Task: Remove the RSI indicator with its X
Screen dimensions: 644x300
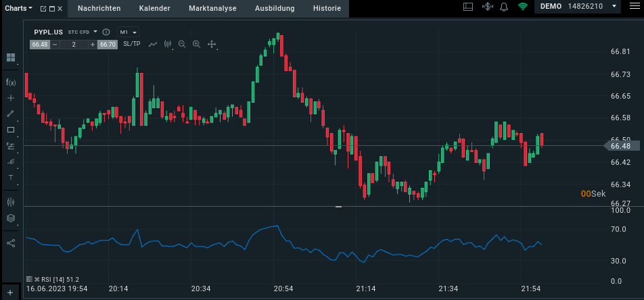Action: [x=37, y=279]
